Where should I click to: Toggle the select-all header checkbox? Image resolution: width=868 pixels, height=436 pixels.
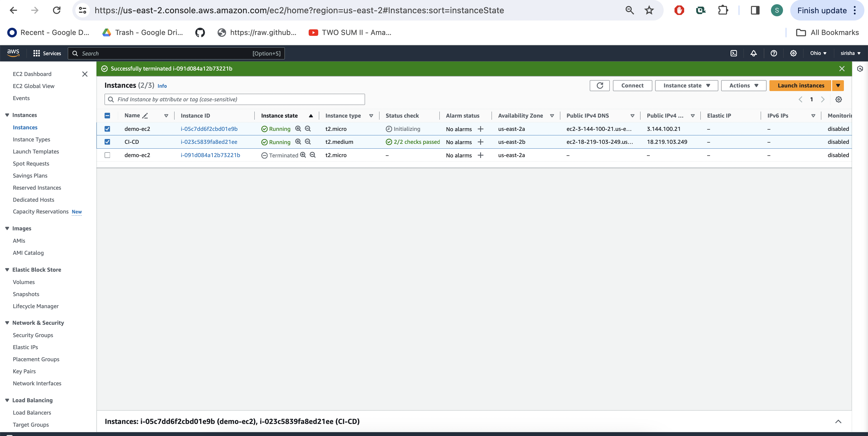coord(107,116)
